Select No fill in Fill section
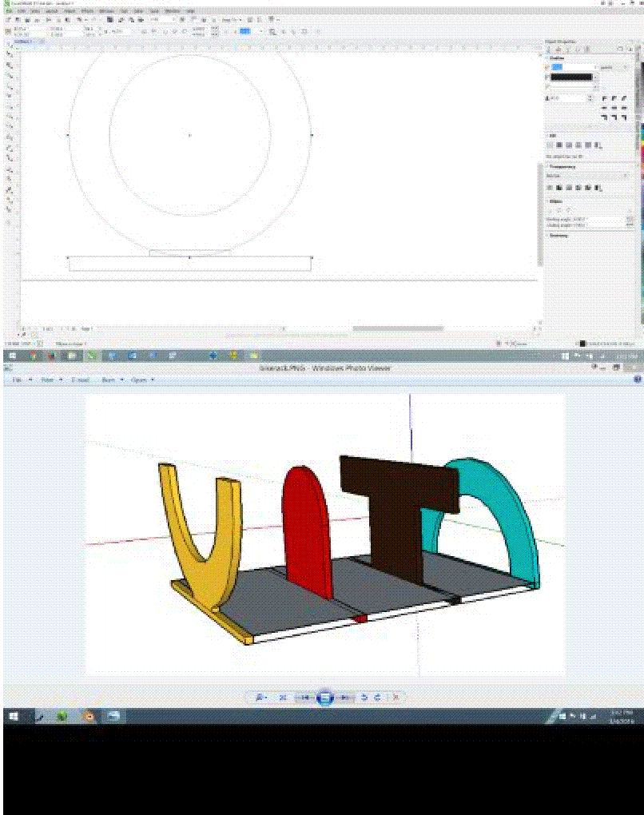The height and width of the screenshot is (815, 644). coord(550,145)
